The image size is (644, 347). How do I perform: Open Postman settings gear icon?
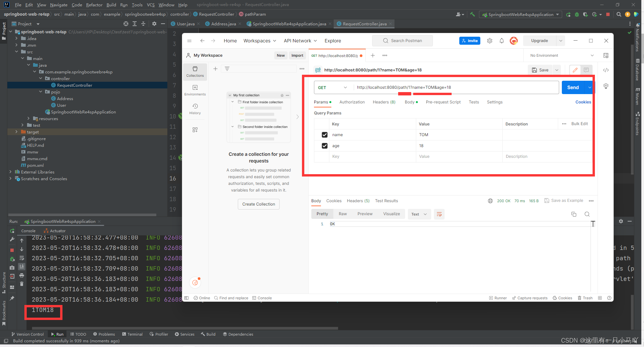(489, 41)
